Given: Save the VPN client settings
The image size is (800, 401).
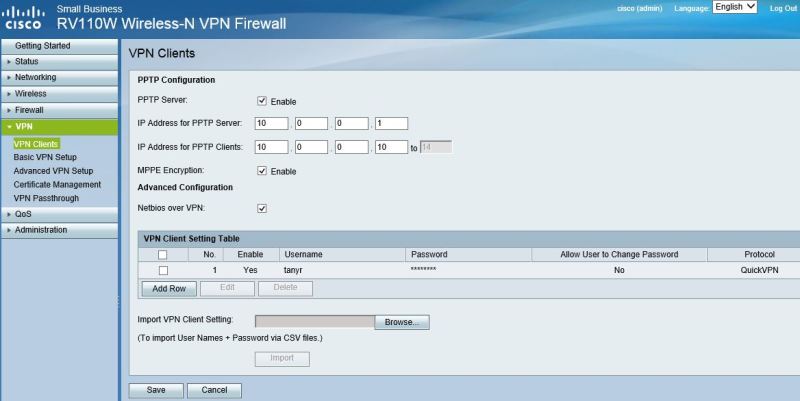Looking at the screenshot, I should 156,390.
